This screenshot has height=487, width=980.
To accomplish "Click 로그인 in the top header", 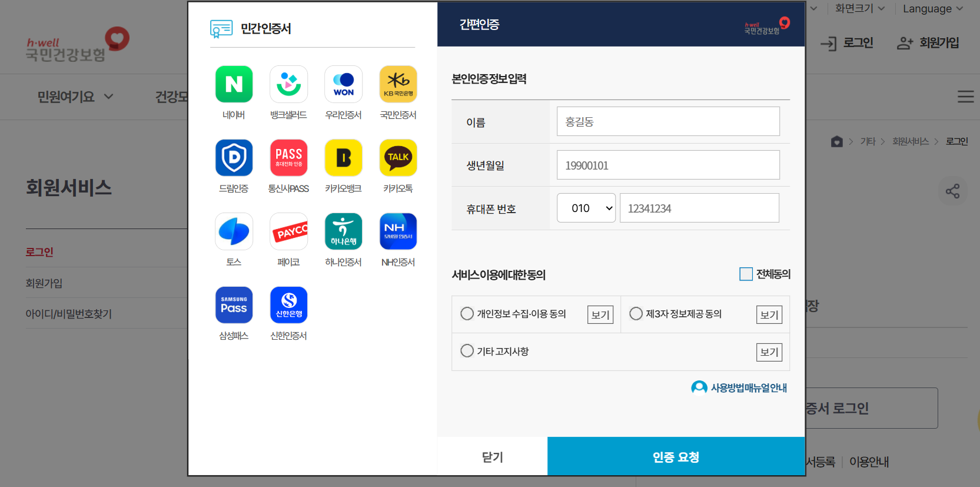I will click(846, 43).
